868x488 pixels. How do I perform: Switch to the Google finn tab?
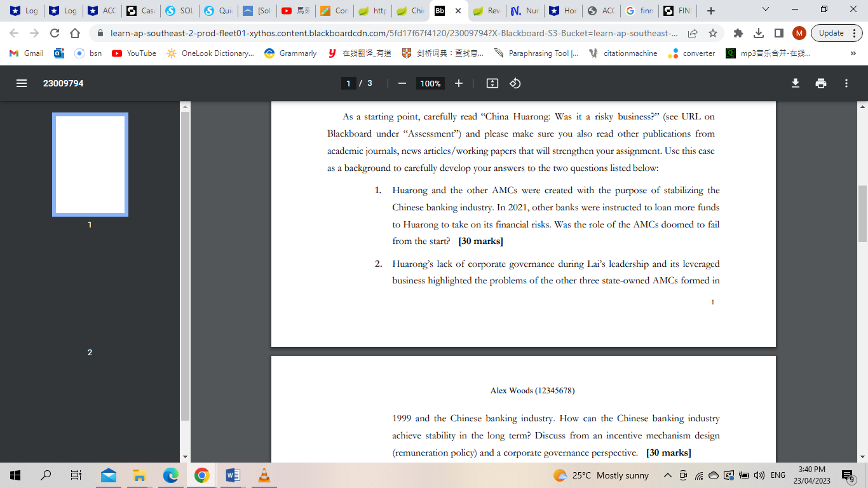tap(639, 11)
